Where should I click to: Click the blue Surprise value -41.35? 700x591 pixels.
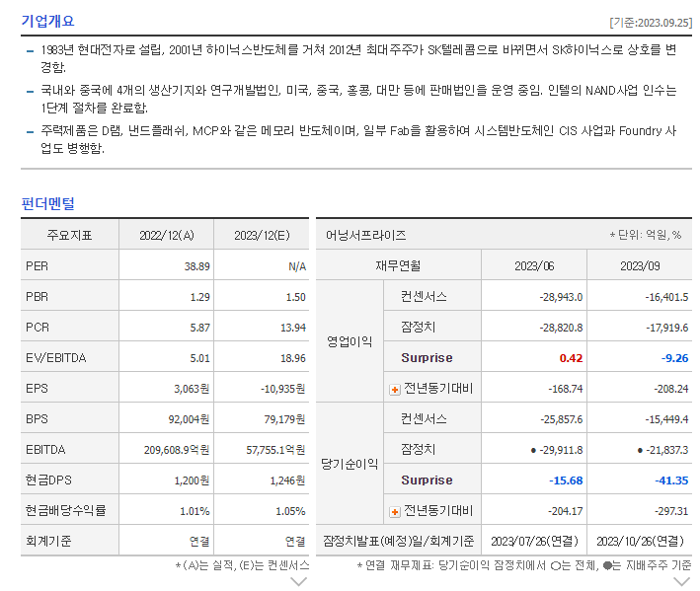coord(671,480)
